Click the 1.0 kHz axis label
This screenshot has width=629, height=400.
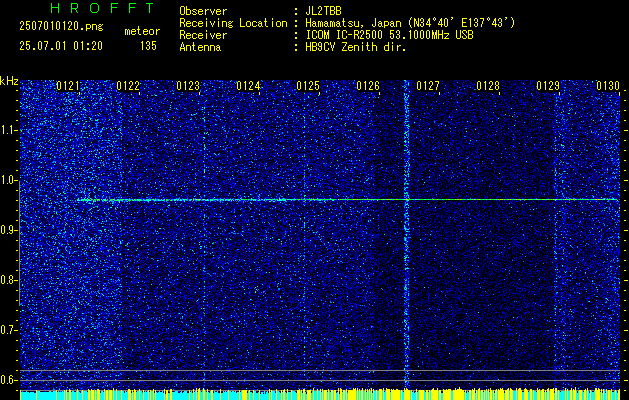(x=8, y=181)
